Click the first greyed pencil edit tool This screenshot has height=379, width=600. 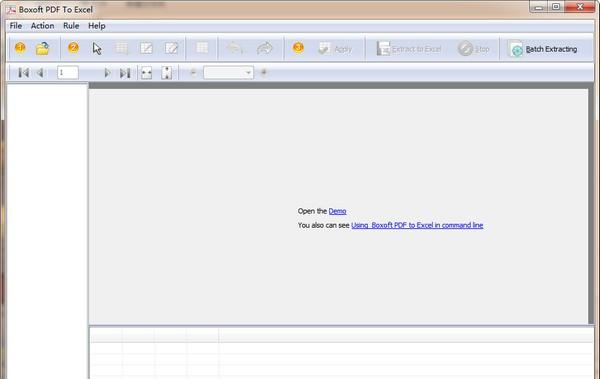click(146, 48)
